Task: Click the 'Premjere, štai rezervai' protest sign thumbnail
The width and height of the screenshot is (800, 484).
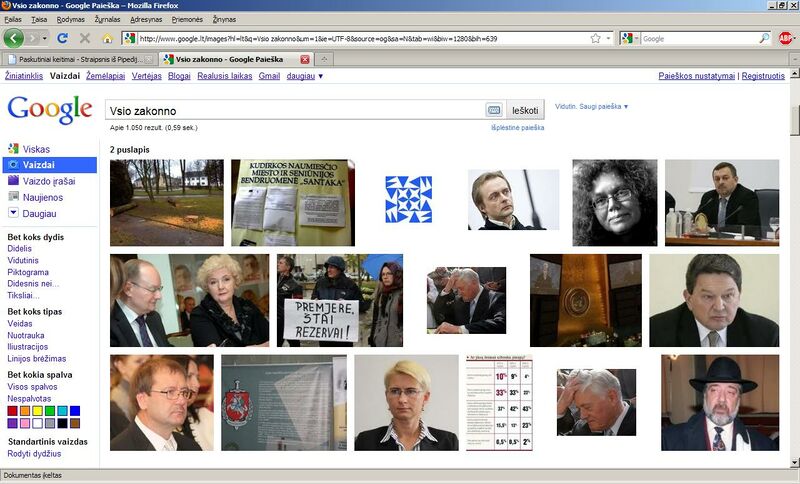Action: point(339,300)
